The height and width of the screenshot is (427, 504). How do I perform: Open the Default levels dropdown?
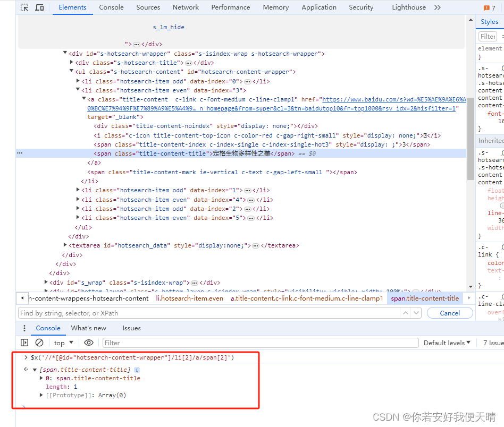coord(447,343)
